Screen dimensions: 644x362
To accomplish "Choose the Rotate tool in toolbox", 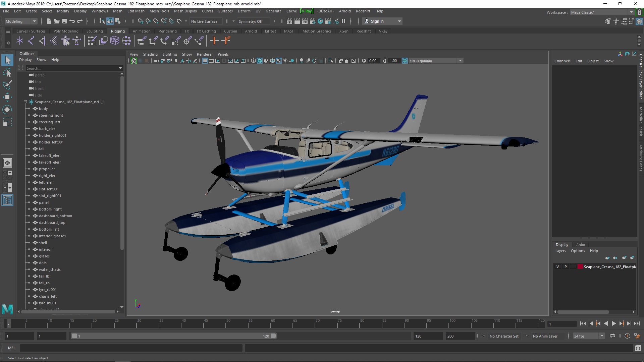I will click(x=7, y=110).
